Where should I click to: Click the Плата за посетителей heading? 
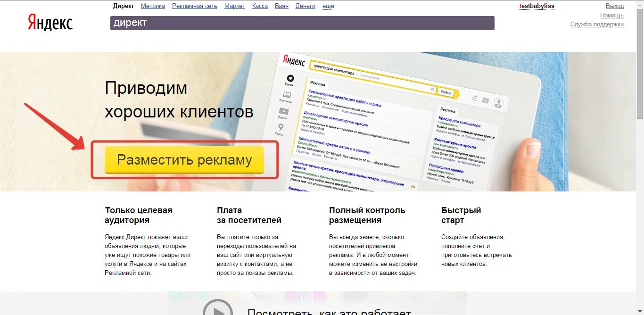(249, 215)
